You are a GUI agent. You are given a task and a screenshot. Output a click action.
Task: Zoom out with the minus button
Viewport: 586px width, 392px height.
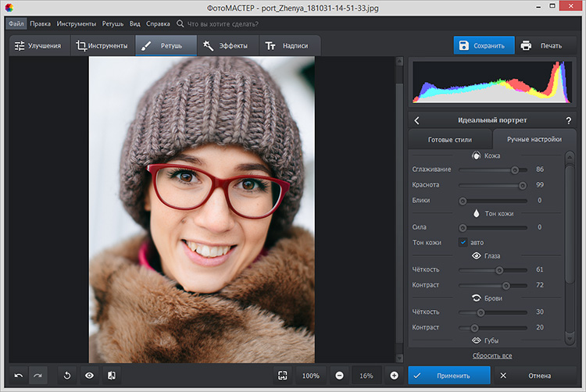coord(339,376)
